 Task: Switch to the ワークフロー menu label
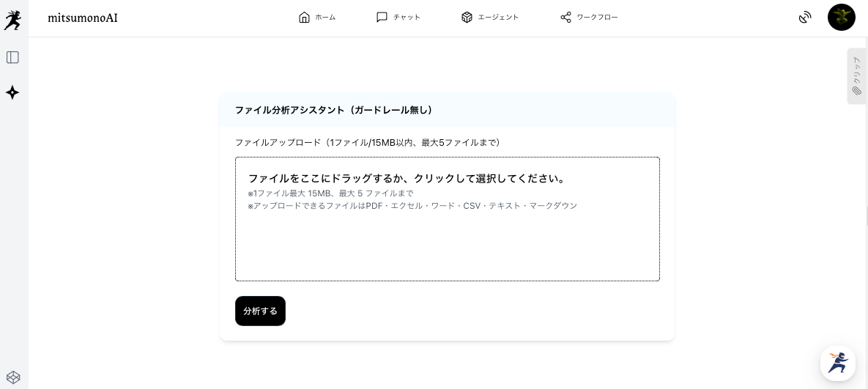597,18
